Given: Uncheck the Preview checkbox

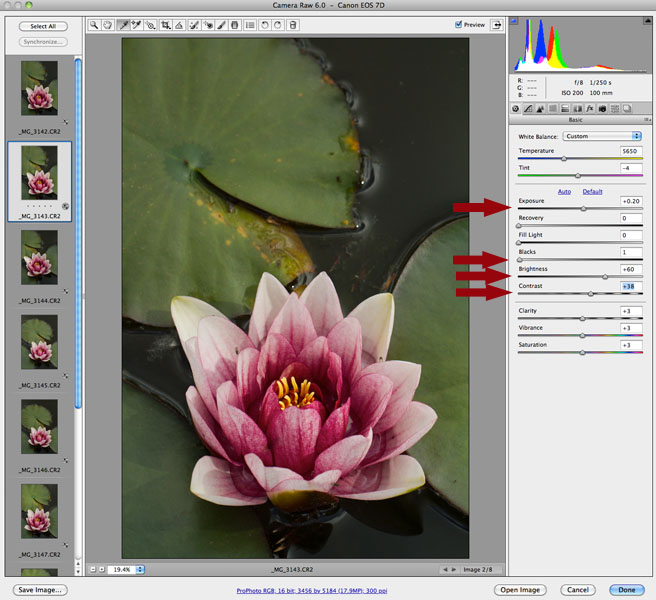Looking at the screenshot, I should tap(459, 24).
